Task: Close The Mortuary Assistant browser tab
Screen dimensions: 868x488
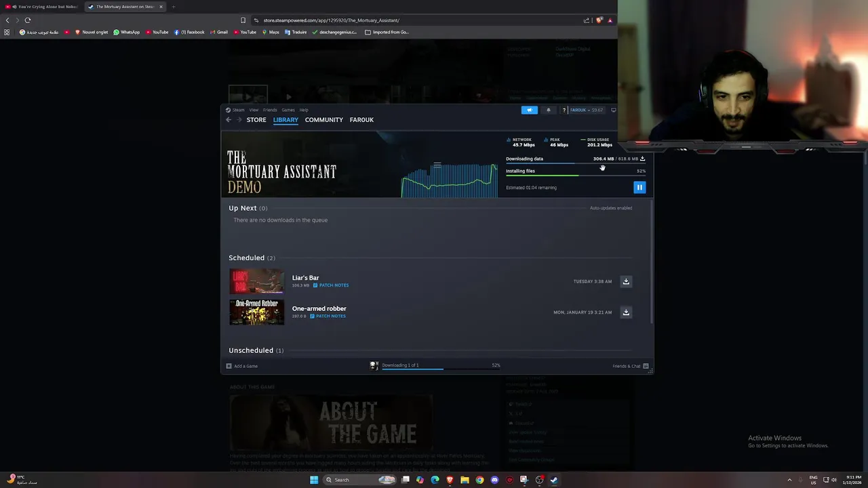Action: [161, 7]
